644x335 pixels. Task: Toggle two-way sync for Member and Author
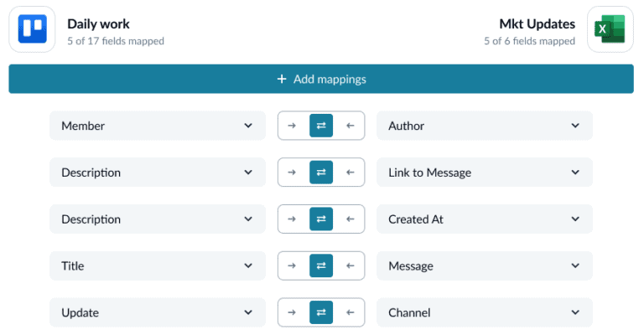click(x=321, y=126)
